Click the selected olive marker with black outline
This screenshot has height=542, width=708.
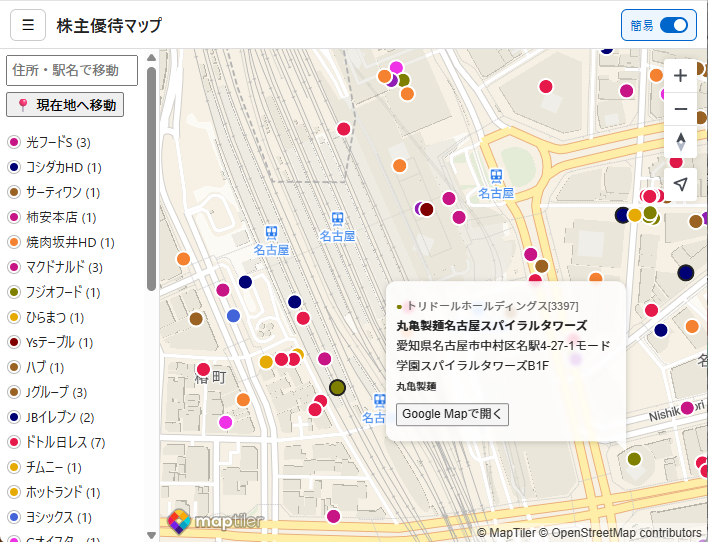pyautogui.click(x=337, y=388)
